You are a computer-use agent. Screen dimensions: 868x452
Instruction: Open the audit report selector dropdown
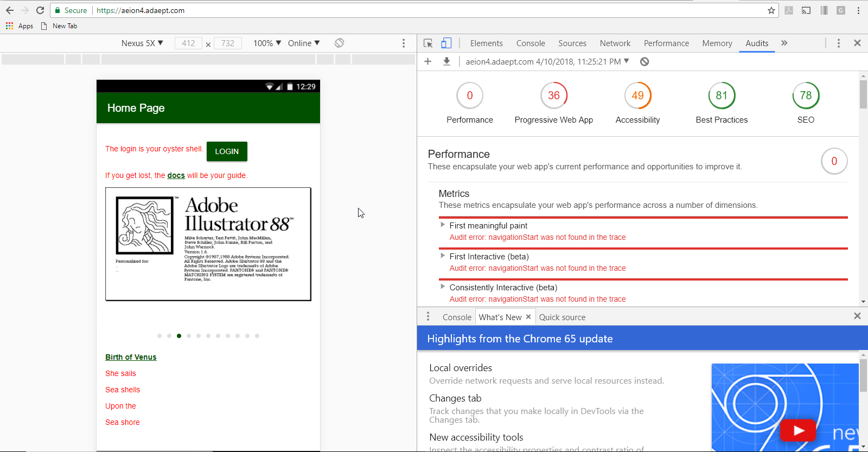coord(547,61)
